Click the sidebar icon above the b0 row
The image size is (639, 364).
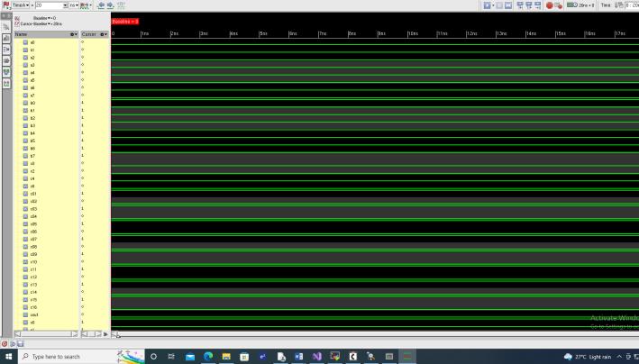6,84
